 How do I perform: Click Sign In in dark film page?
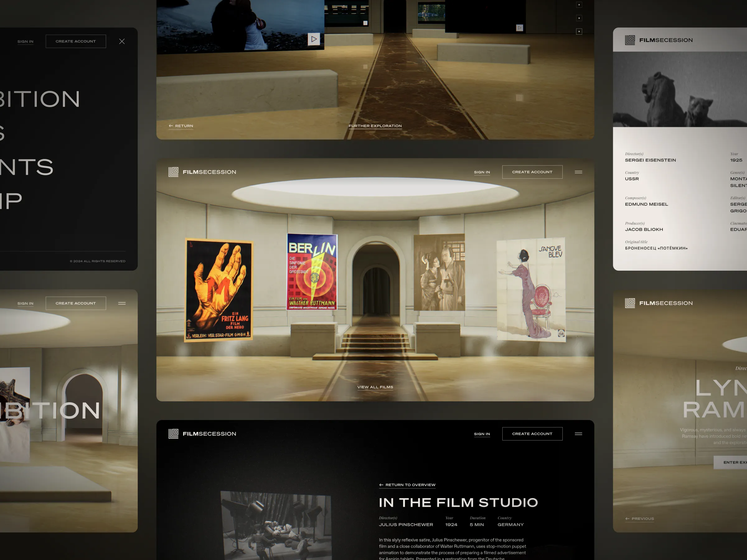pos(482,434)
